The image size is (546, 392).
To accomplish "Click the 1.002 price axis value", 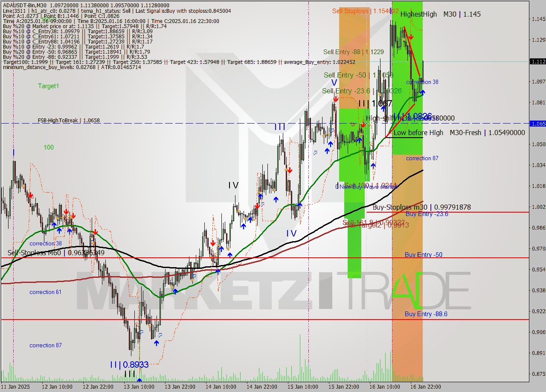I will click(539, 207).
